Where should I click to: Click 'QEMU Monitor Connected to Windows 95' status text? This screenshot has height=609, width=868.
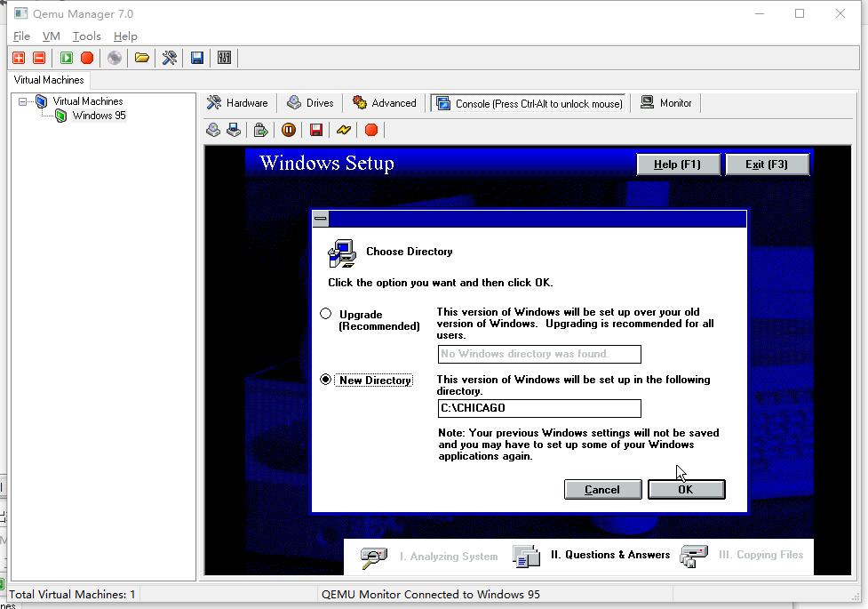pos(431,595)
